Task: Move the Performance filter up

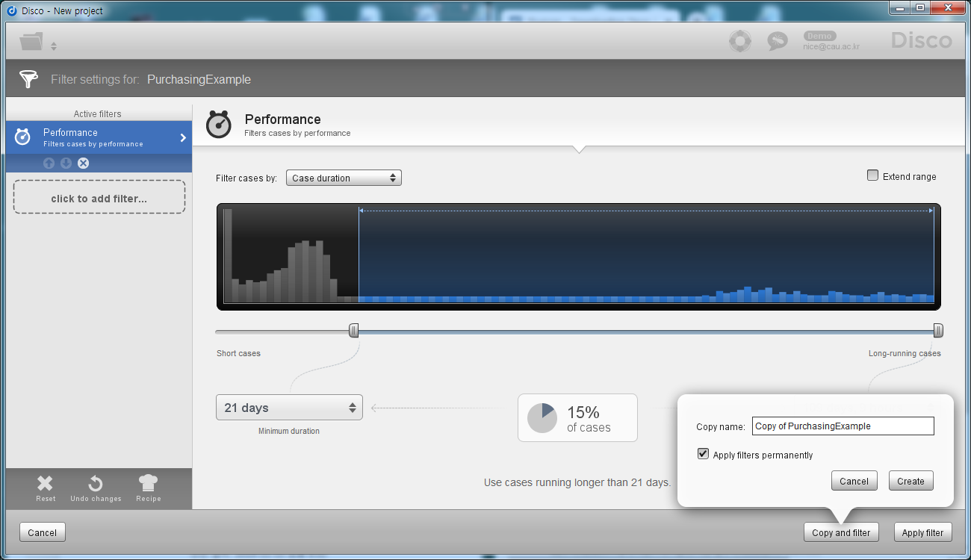Action: [49, 163]
